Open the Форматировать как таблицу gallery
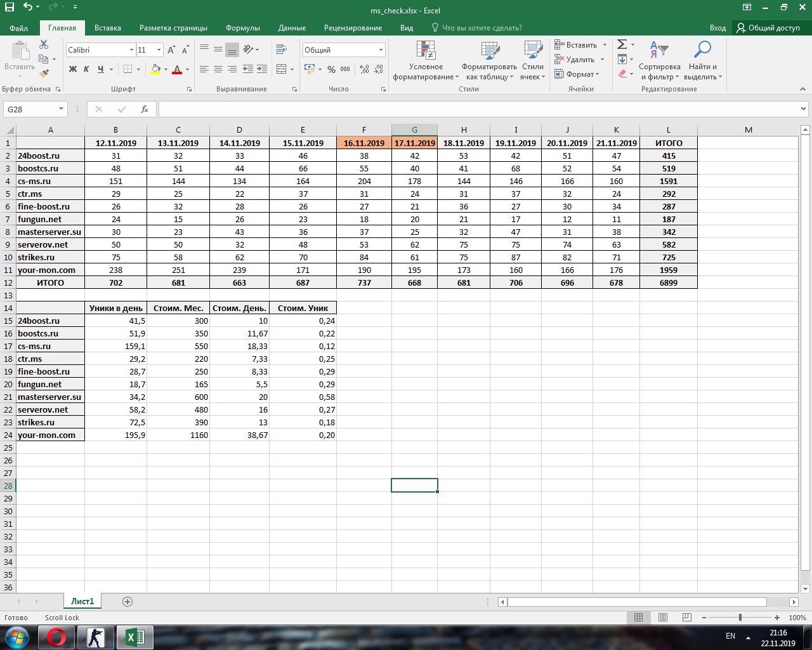 point(489,61)
